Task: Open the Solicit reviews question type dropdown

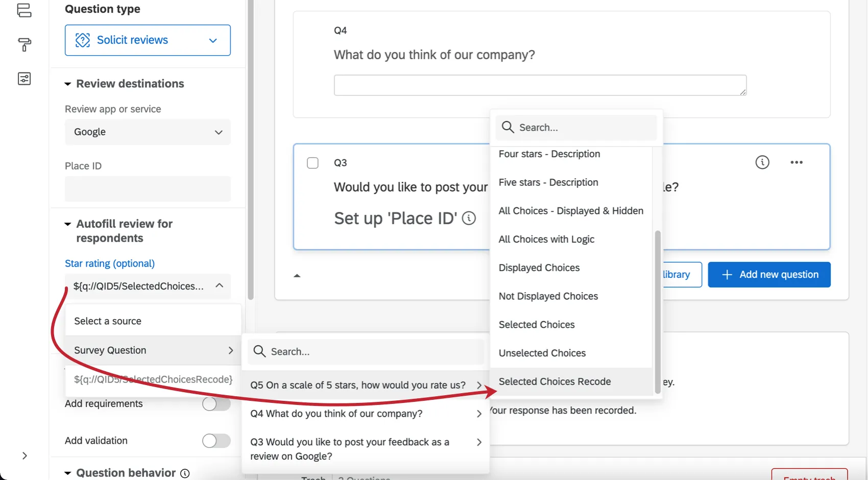Action: [148, 40]
